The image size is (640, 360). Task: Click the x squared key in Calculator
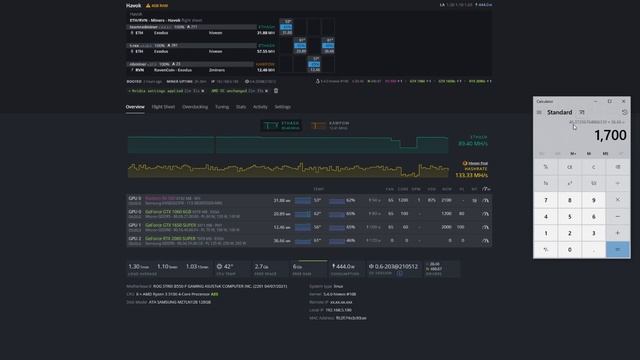tap(570, 183)
